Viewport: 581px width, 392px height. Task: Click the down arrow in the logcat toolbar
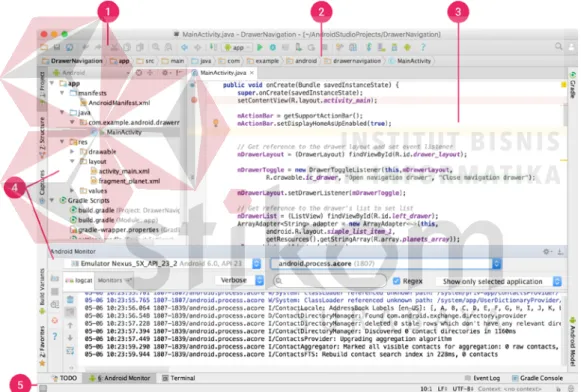point(70,338)
